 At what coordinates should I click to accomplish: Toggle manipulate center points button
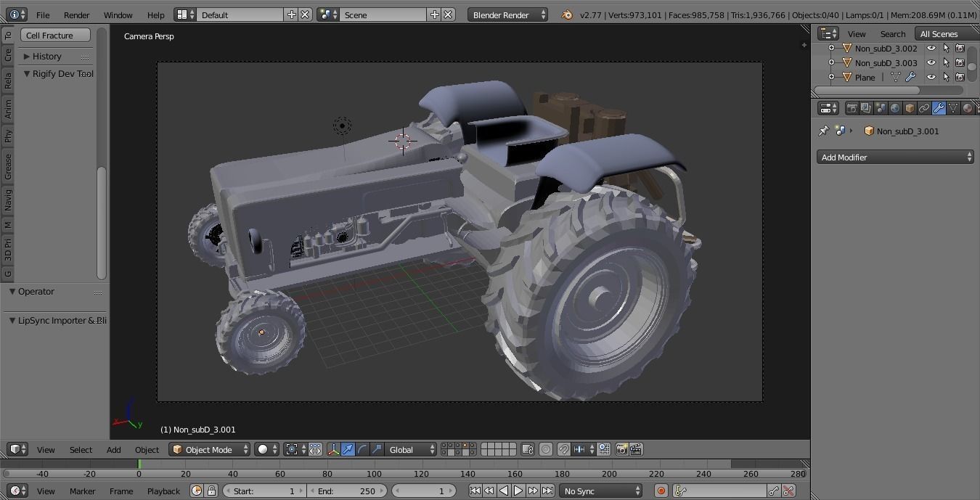point(315,449)
